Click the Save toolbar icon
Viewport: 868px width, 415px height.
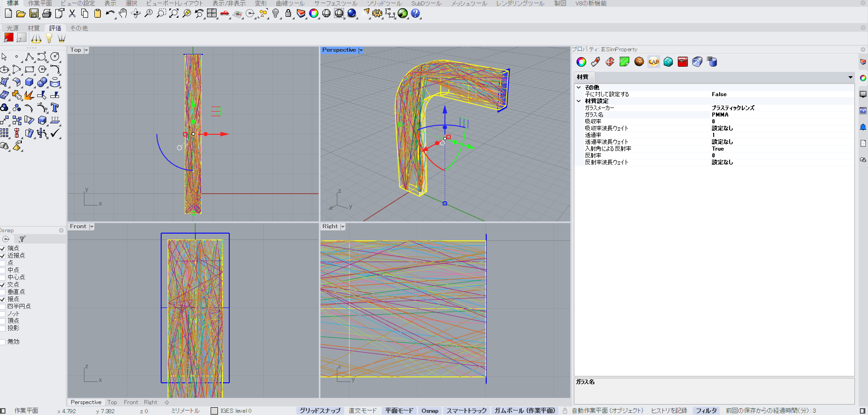point(34,14)
